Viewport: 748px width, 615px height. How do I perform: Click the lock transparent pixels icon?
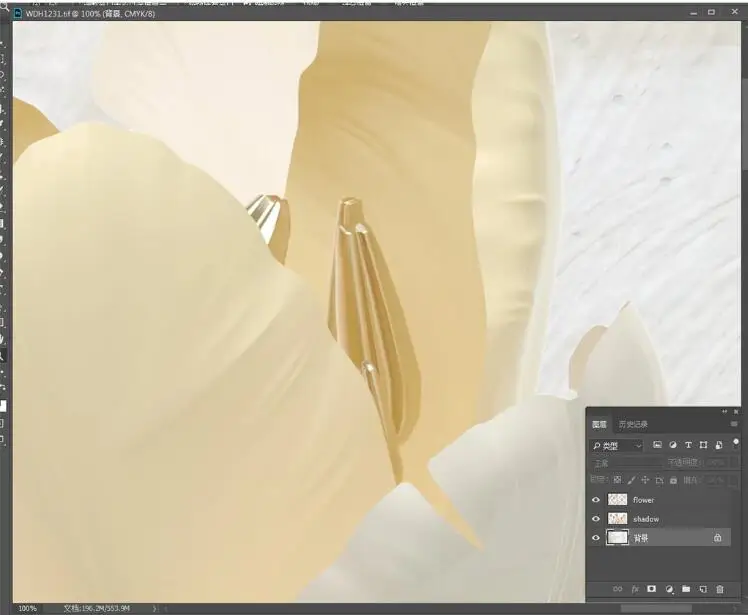(617, 480)
